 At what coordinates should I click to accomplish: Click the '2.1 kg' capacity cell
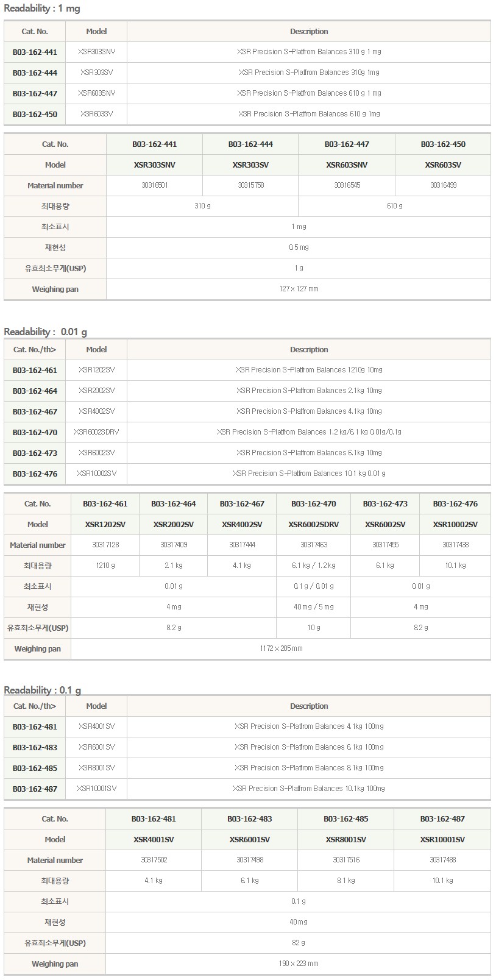tap(174, 566)
